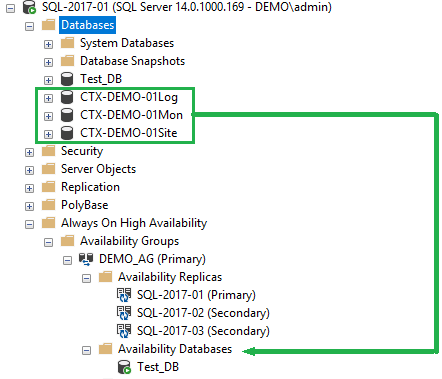
Task: Expand the CTX-DEMO-01Log database node
Action: click(x=48, y=98)
